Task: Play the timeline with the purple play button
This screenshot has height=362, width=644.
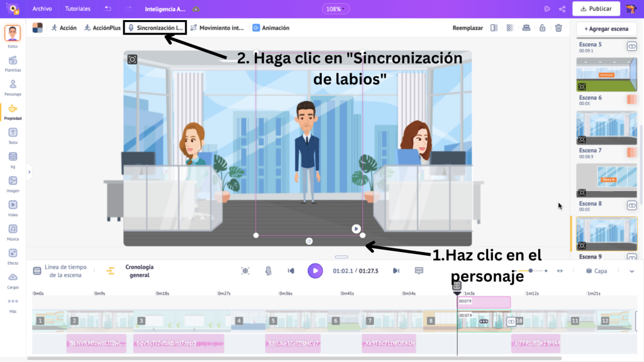Action: tap(315, 271)
